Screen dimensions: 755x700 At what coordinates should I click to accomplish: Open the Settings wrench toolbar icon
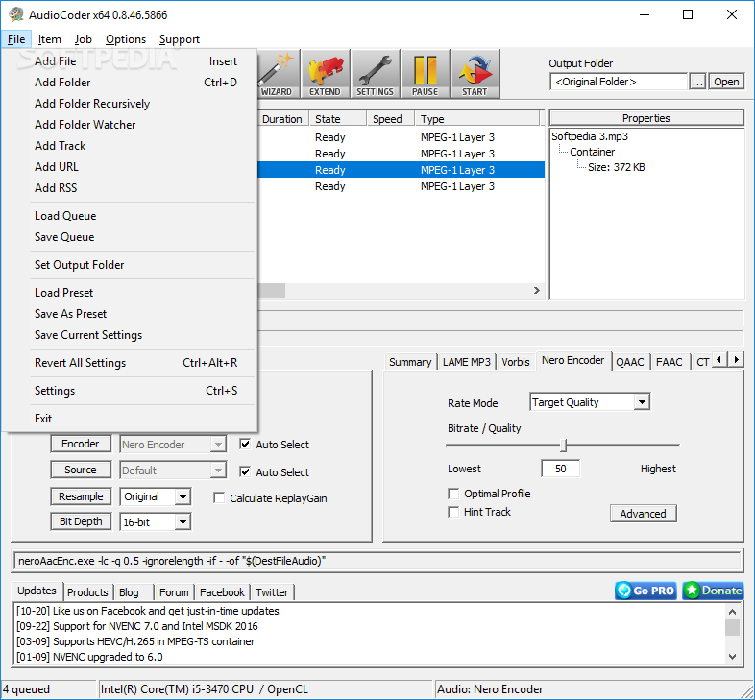pos(375,74)
